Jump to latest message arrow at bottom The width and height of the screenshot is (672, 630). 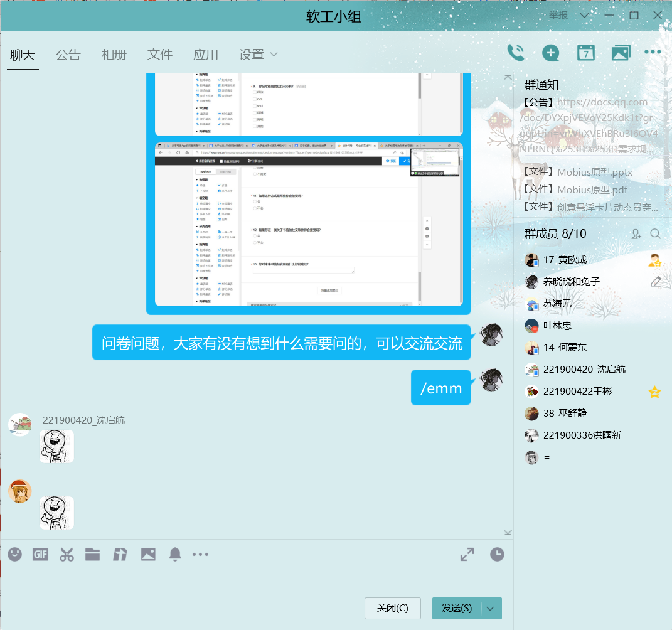(x=508, y=533)
